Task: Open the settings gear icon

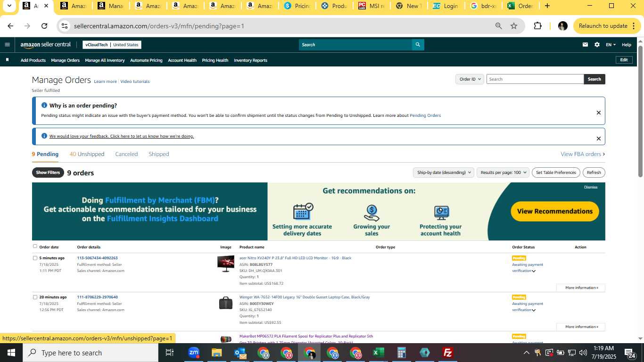Action: coord(597,45)
